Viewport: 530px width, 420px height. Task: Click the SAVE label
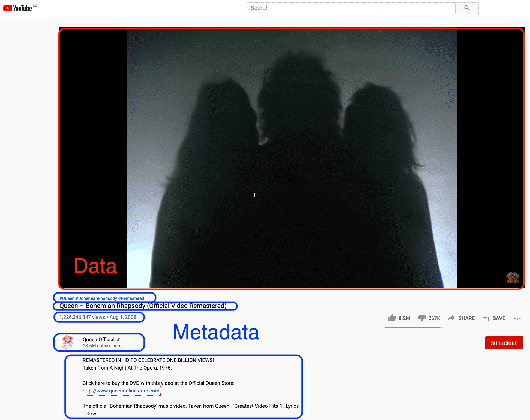pyautogui.click(x=499, y=318)
